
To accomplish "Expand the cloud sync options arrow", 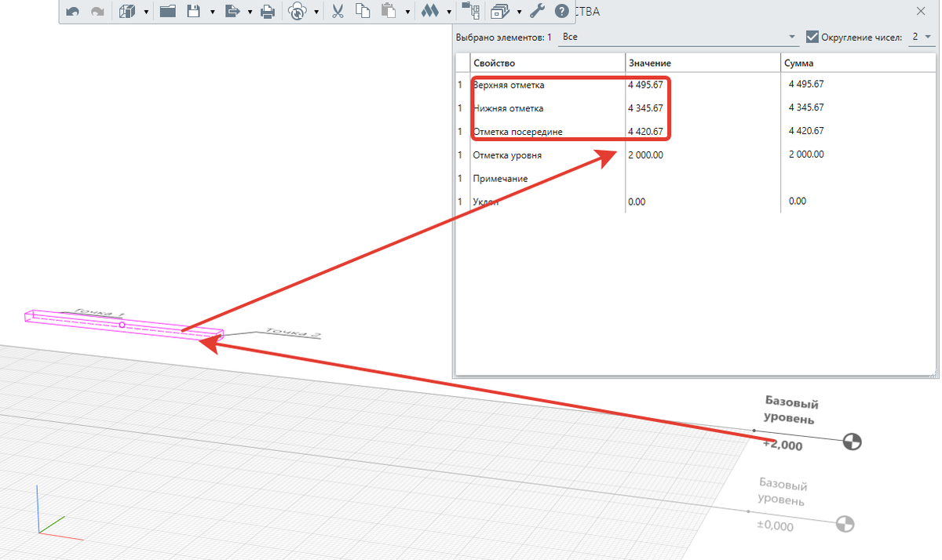I will point(316,13).
